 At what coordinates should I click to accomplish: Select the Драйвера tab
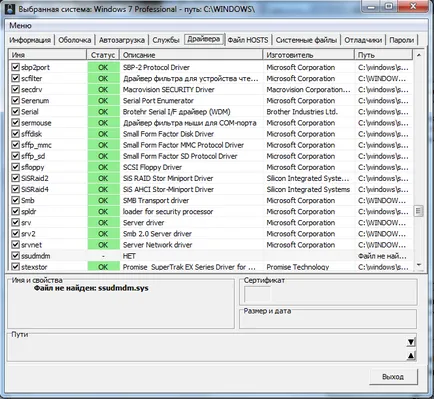(x=204, y=39)
